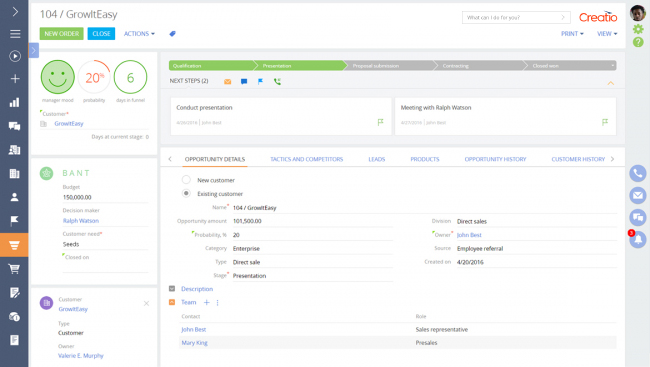Select the New customer radio button
This screenshot has height=367, width=650.
pos(186,180)
